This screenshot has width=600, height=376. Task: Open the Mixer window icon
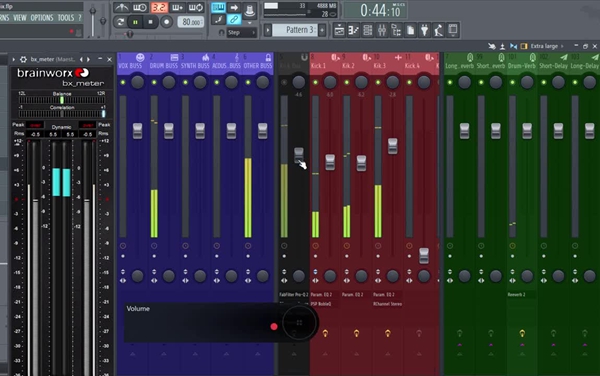382,30
